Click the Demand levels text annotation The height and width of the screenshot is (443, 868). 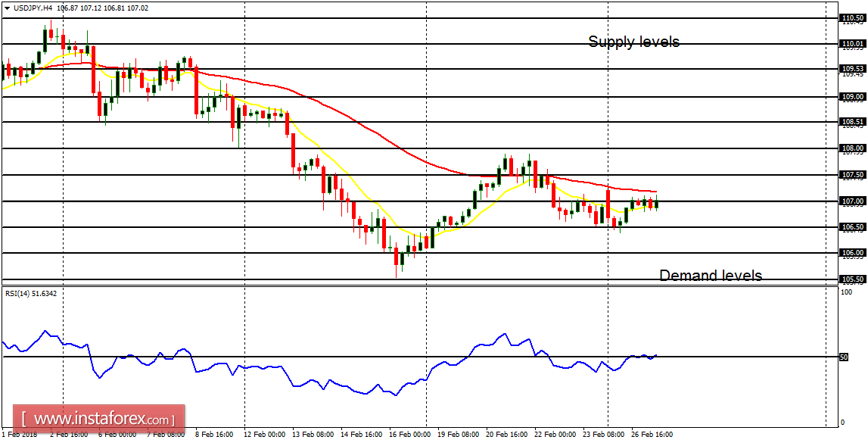(x=710, y=275)
